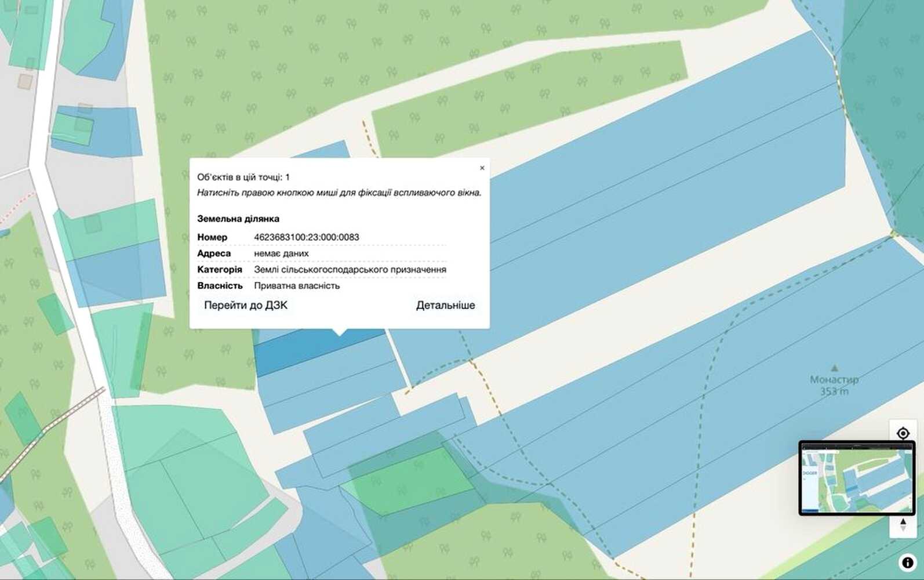Click the Номер field label
The image size is (924, 580).
tap(212, 237)
